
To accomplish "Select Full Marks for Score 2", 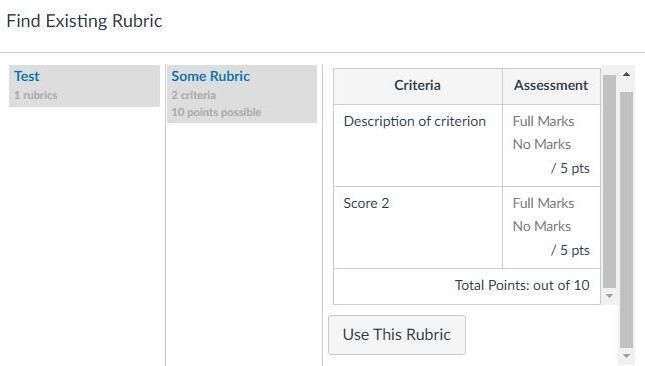I will click(x=543, y=203).
